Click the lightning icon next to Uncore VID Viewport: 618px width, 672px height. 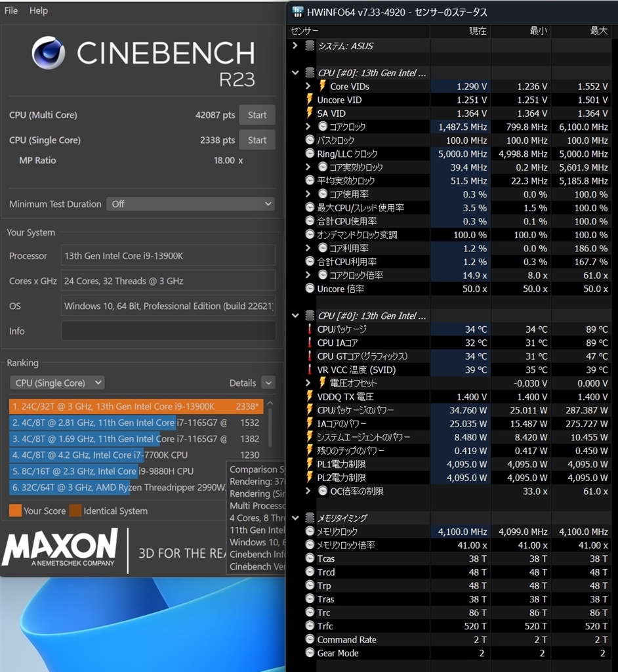tap(310, 100)
